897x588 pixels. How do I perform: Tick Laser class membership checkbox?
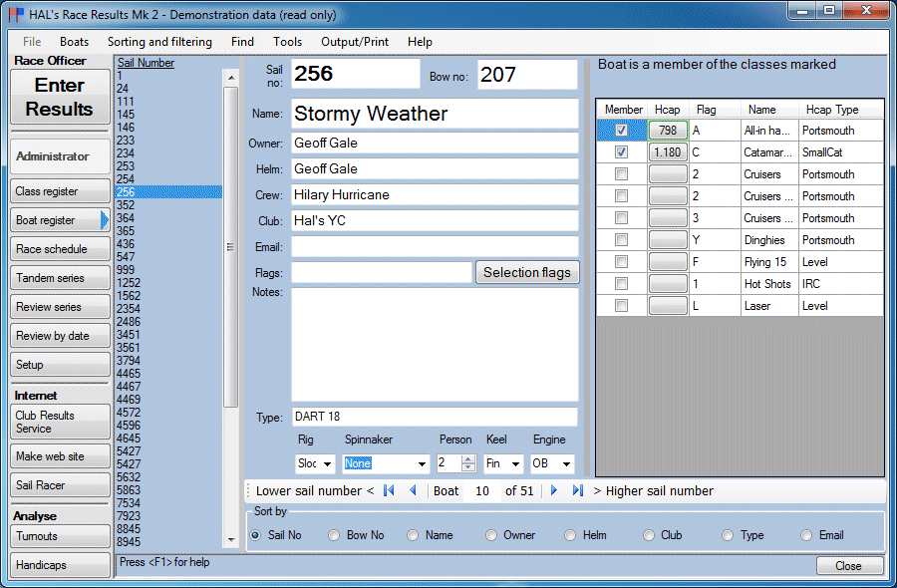click(x=621, y=305)
